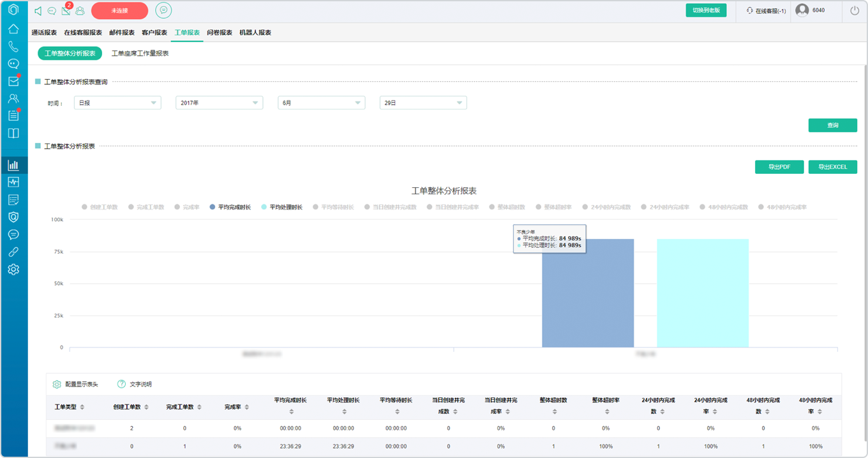Screen dimensions: 868x458
Task: Open the monitoring waveform icon in the sidebar
Action: (x=13, y=183)
